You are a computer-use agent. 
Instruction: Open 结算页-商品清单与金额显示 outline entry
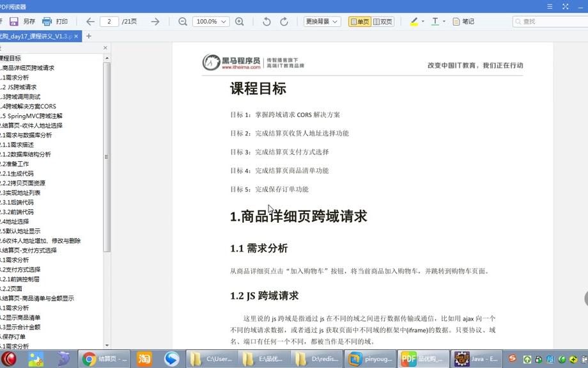37,298
